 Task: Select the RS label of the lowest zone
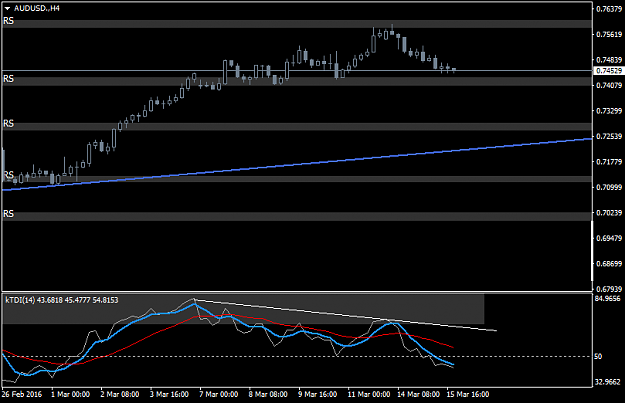click(8, 214)
